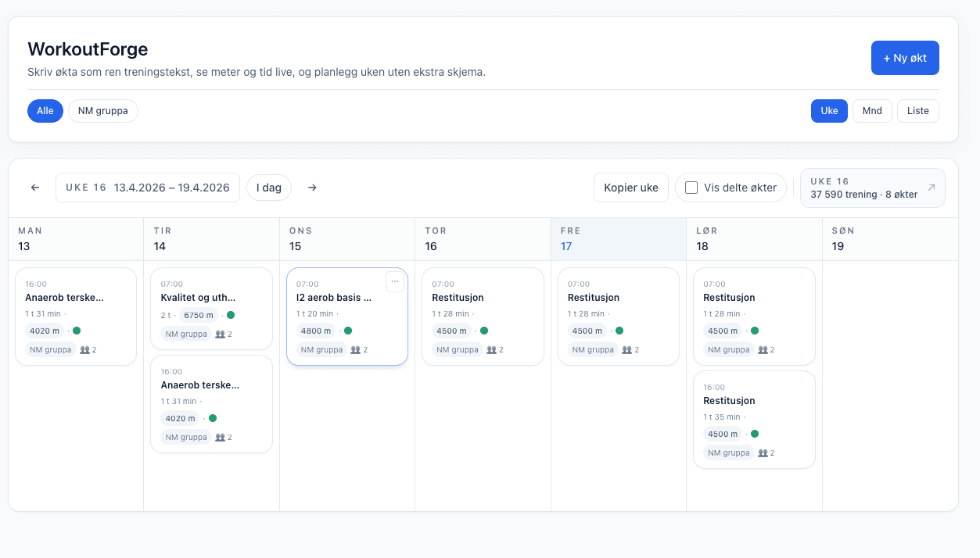Screen dimensions: 980x558
Task: Enable Vis delte økter
Action: (x=691, y=188)
